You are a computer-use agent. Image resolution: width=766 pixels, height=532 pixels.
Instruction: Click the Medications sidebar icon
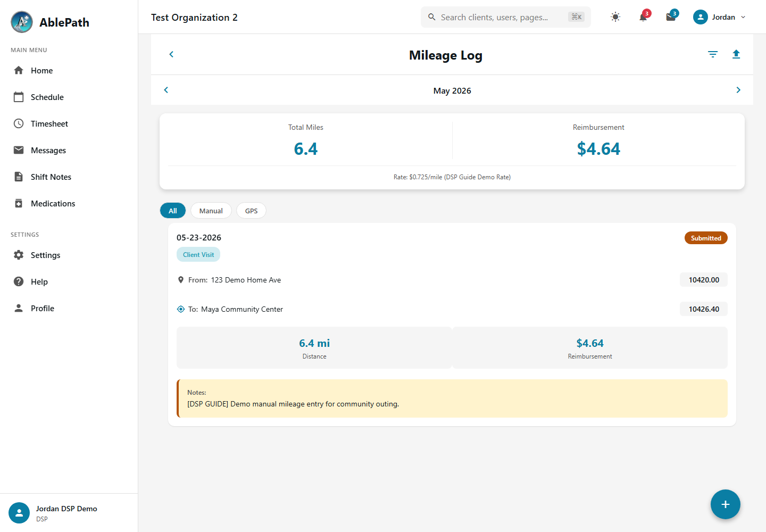(x=19, y=203)
